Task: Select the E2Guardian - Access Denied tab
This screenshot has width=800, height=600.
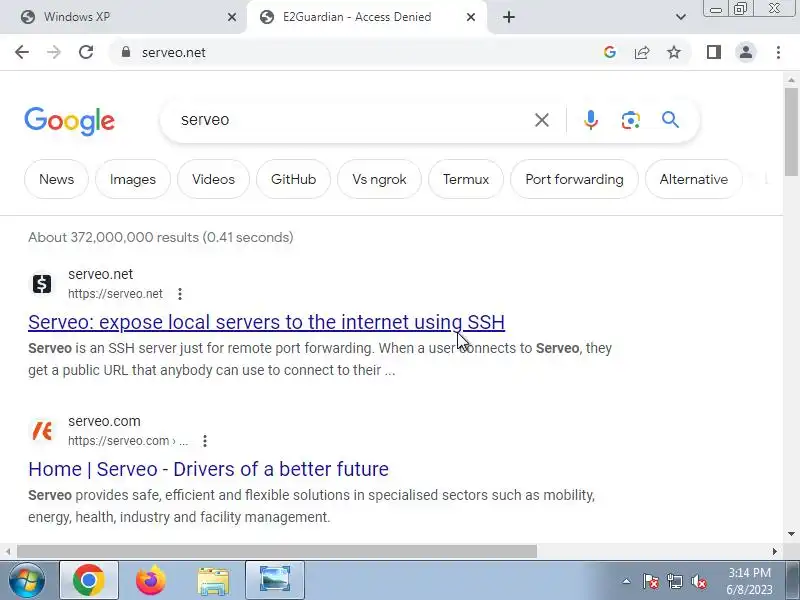Action: tap(367, 17)
